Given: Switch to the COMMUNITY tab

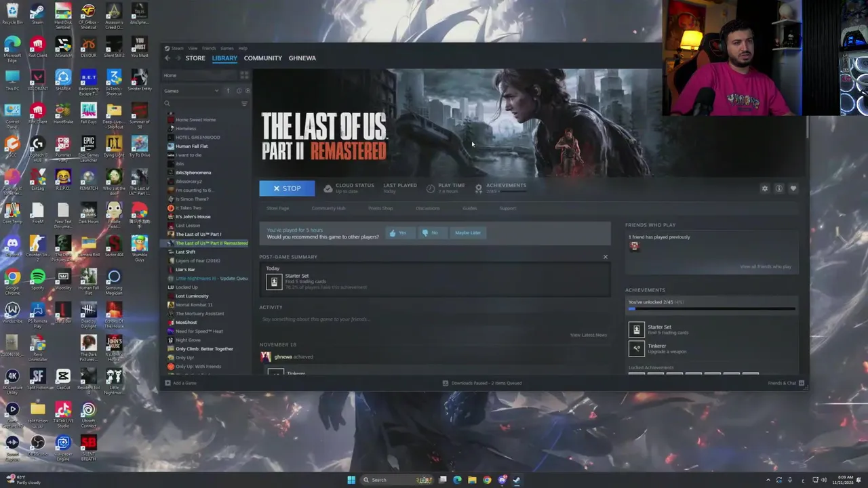Looking at the screenshot, I should click(x=263, y=58).
